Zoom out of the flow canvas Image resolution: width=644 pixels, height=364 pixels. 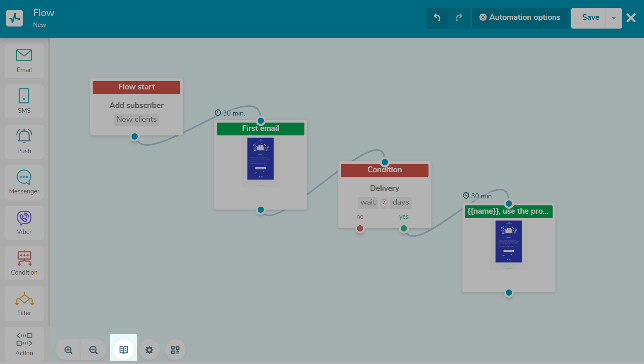pyautogui.click(x=93, y=350)
